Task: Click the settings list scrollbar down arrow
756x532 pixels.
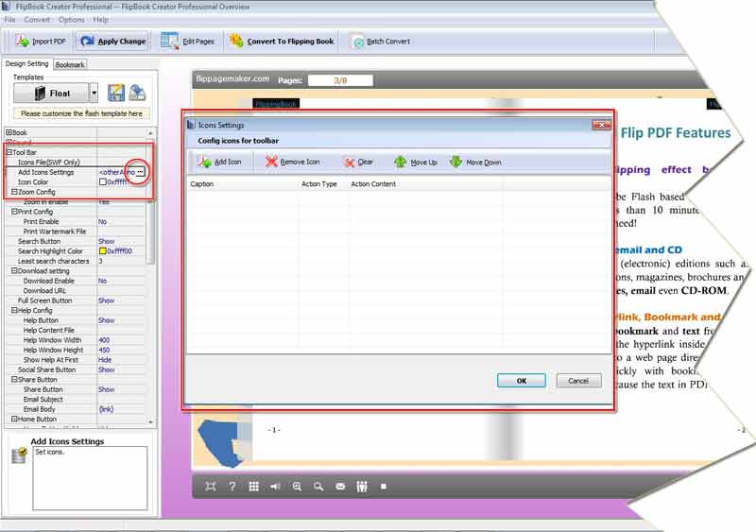Action: 150,422
